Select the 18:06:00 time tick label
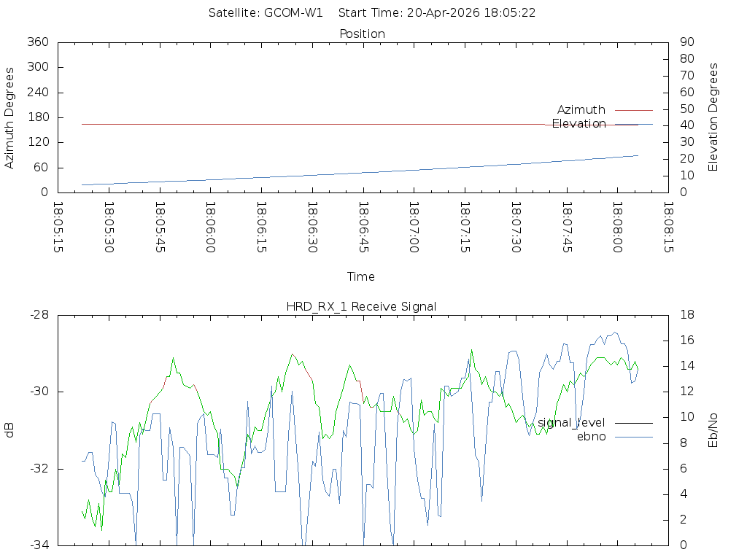This screenshot has height=560, width=747. (211, 227)
